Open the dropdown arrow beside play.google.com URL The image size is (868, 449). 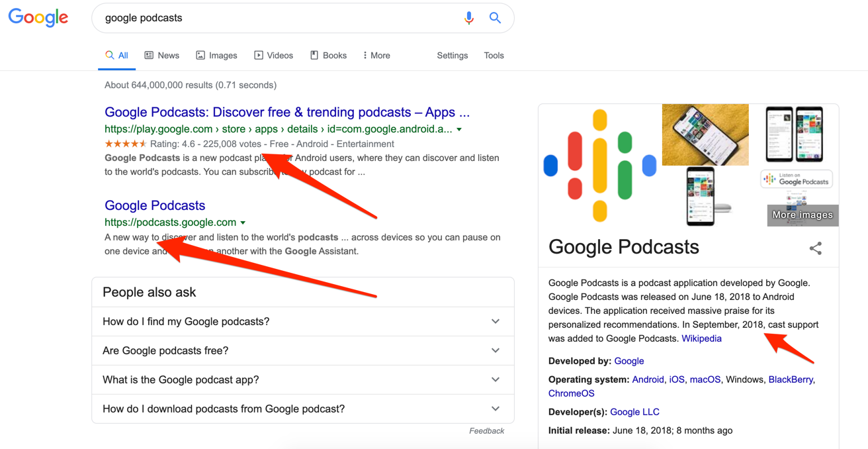tap(459, 130)
